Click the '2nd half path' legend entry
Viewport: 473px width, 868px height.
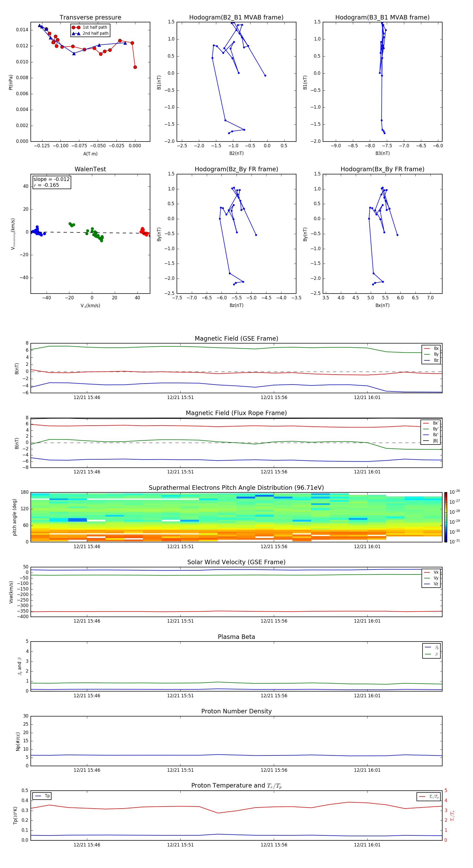90,33
